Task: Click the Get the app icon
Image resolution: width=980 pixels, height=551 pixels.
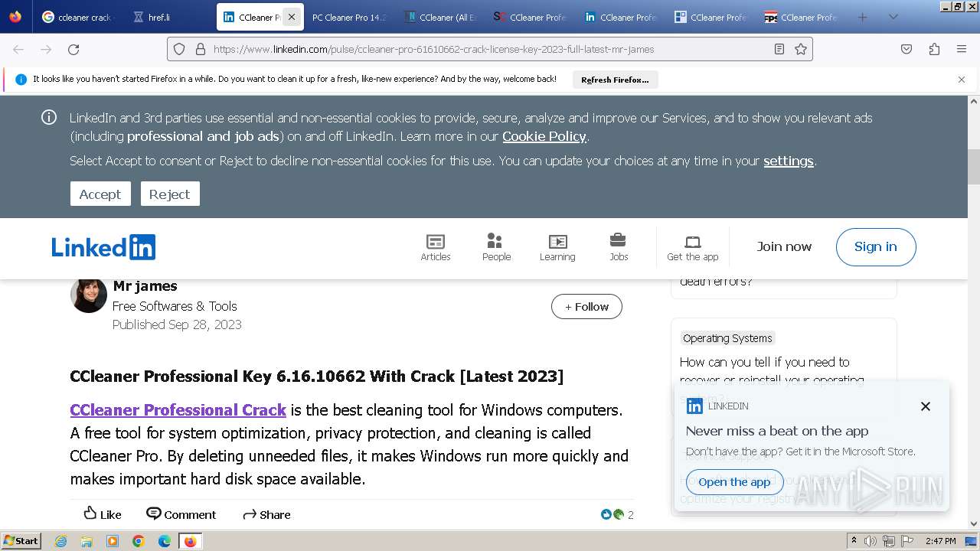Action: (693, 247)
